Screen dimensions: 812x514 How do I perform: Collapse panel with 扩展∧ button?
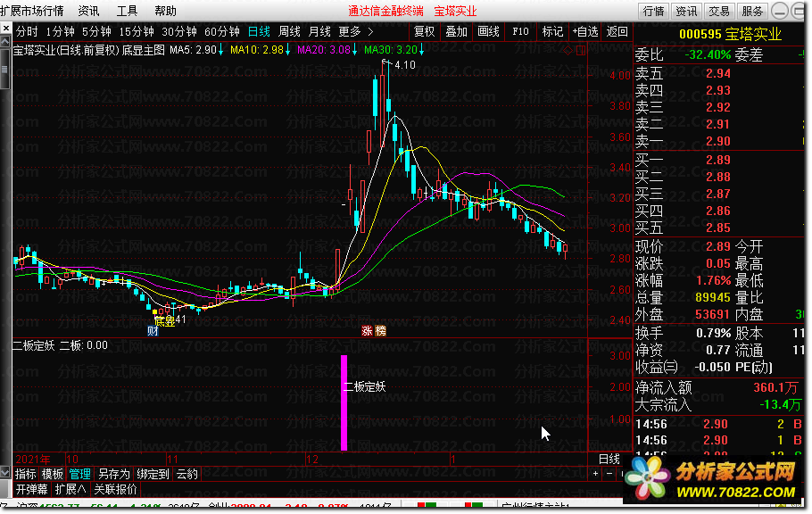70,489
